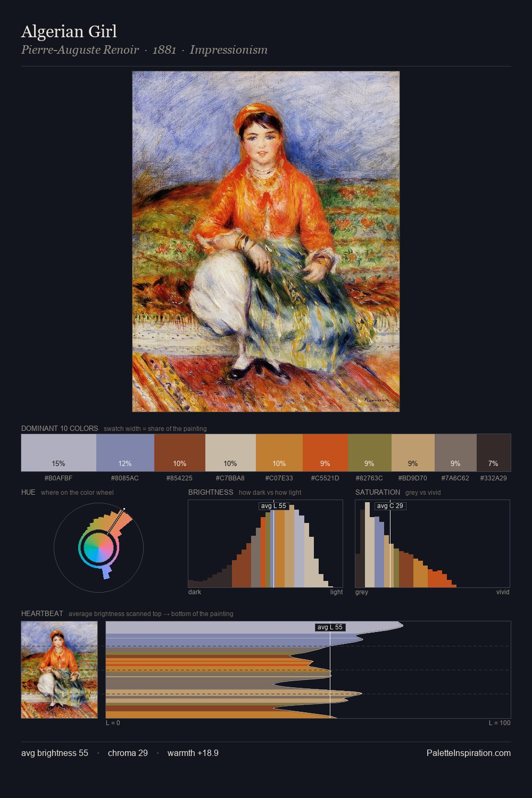Viewport: 532px width, 798px height.
Task: Click the 'avg brightness 55' footer stat
Action: pyautogui.click(x=55, y=753)
